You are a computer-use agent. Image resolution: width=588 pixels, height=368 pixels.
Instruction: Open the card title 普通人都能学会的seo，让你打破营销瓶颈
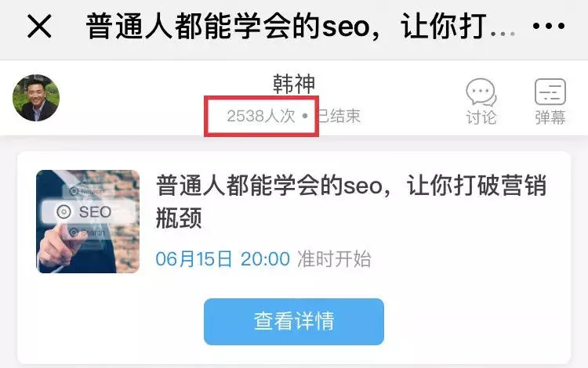(351, 201)
